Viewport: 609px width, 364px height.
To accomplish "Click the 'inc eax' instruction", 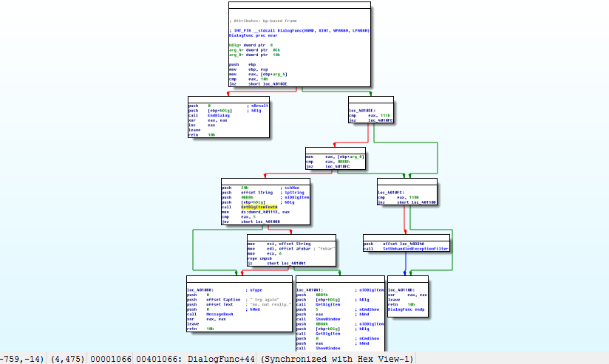I will [x=202, y=125].
